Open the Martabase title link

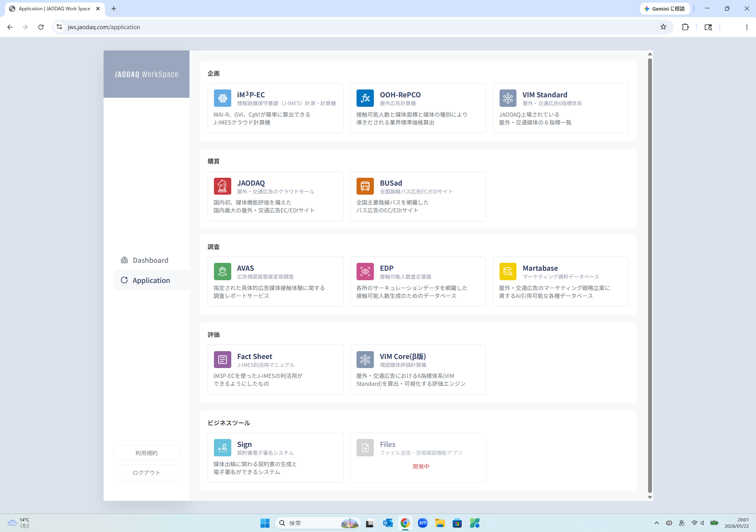540,268
